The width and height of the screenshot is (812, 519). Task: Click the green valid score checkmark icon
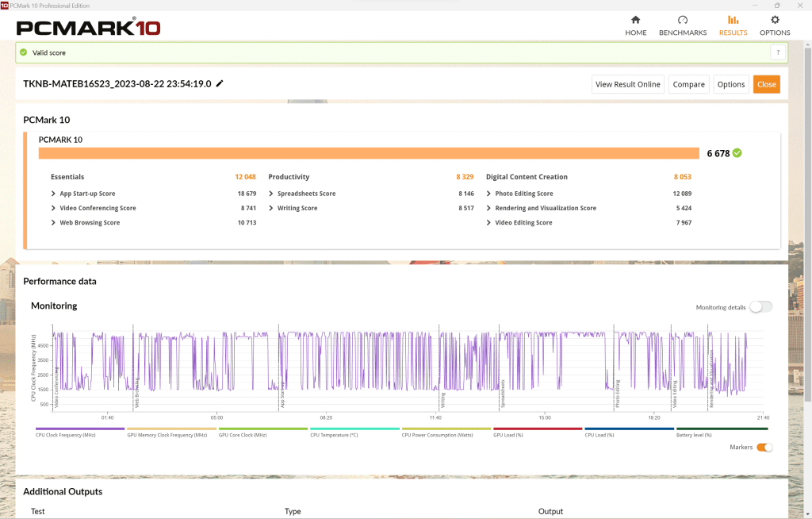coord(23,52)
